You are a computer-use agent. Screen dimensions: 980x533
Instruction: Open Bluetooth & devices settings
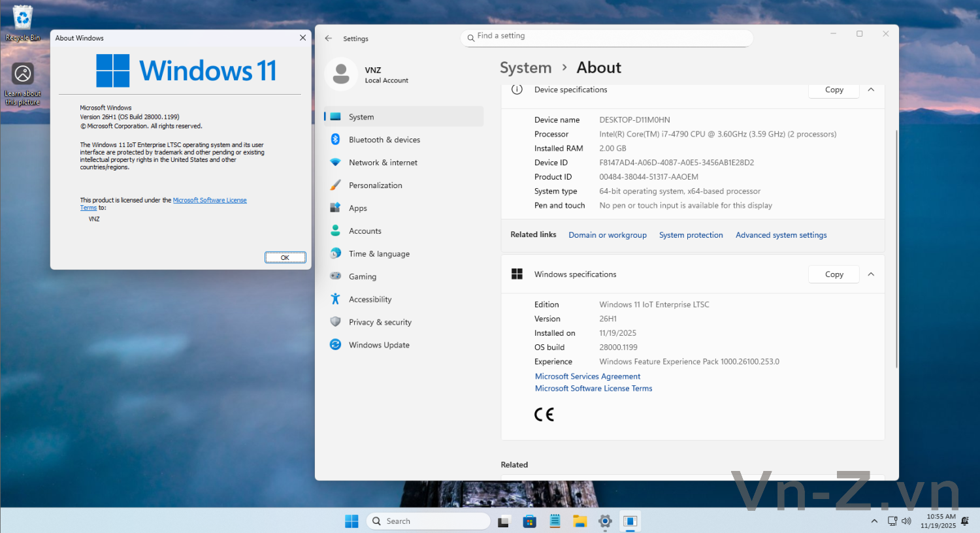[x=384, y=140]
